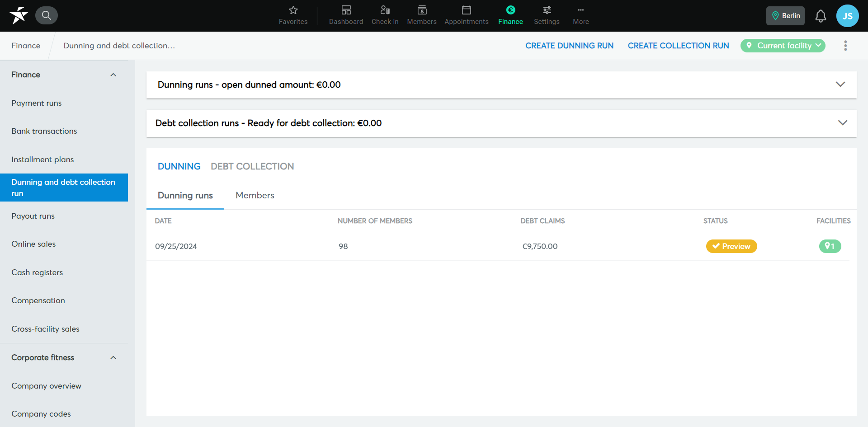Screen dimensions: 868x427
Task: Open Members in top navigation
Action: pos(422,15)
